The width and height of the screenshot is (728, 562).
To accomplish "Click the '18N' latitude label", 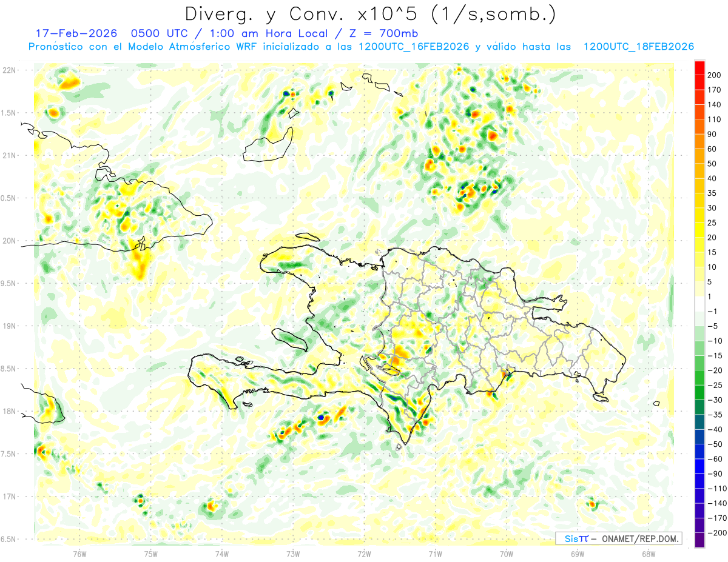I will pos(8,411).
